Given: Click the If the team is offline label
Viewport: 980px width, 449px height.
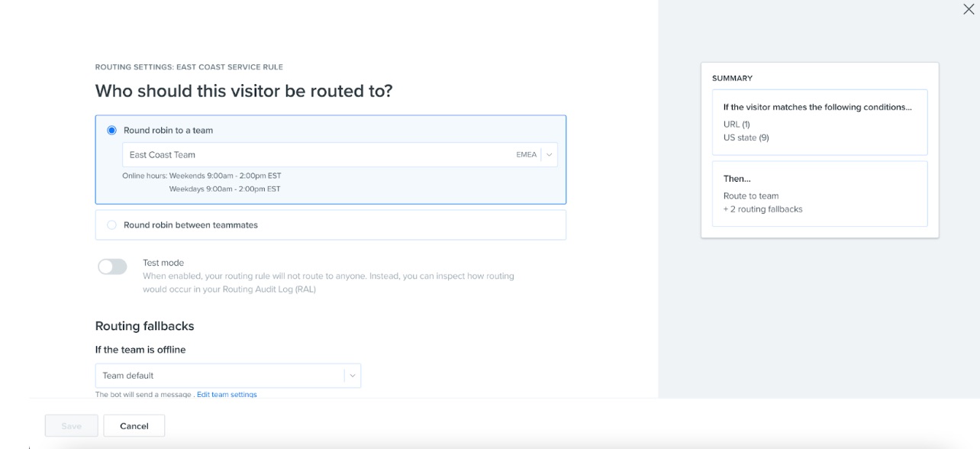Looking at the screenshot, I should tap(140, 350).
